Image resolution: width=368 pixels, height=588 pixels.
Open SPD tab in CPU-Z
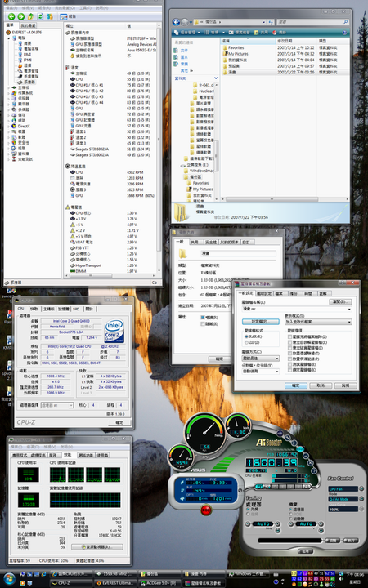(76, 309)
